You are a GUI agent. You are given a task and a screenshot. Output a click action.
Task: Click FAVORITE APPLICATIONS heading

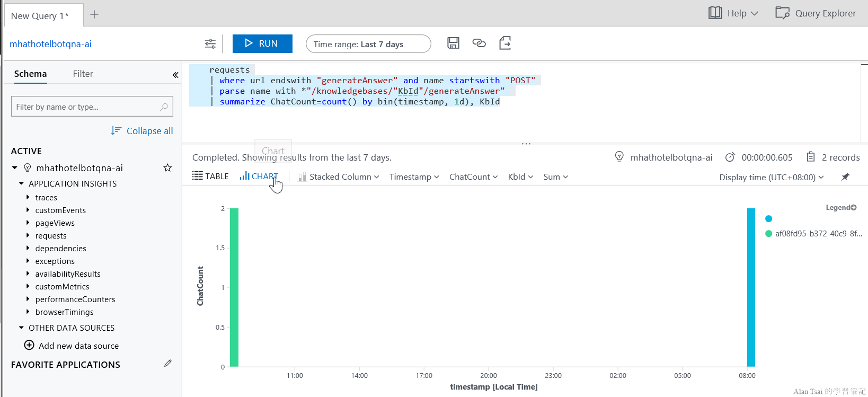pyautogui.click(x=66, y=365)
